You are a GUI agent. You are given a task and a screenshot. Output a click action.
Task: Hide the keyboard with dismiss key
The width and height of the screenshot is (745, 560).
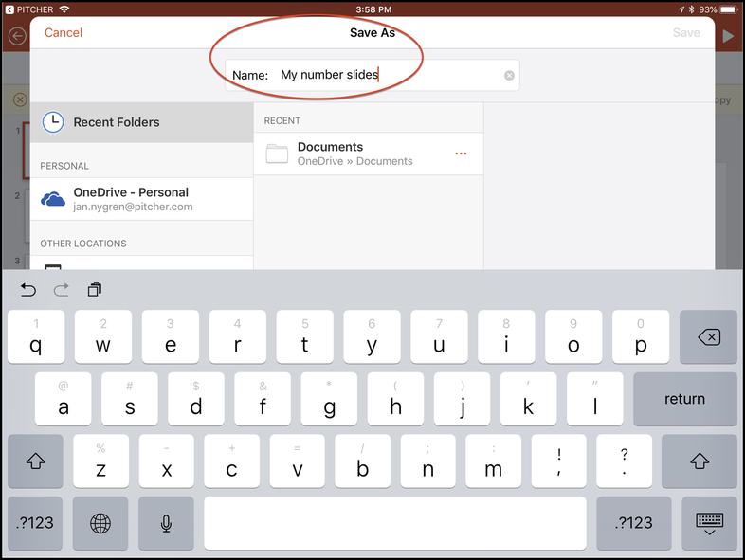(709, 522)
